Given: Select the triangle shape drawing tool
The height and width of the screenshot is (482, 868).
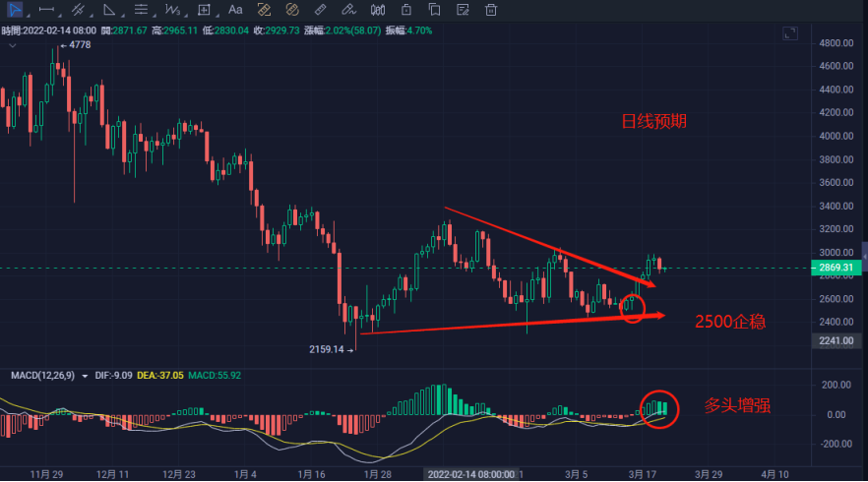Looking at the screenshot, I should 109,10.
